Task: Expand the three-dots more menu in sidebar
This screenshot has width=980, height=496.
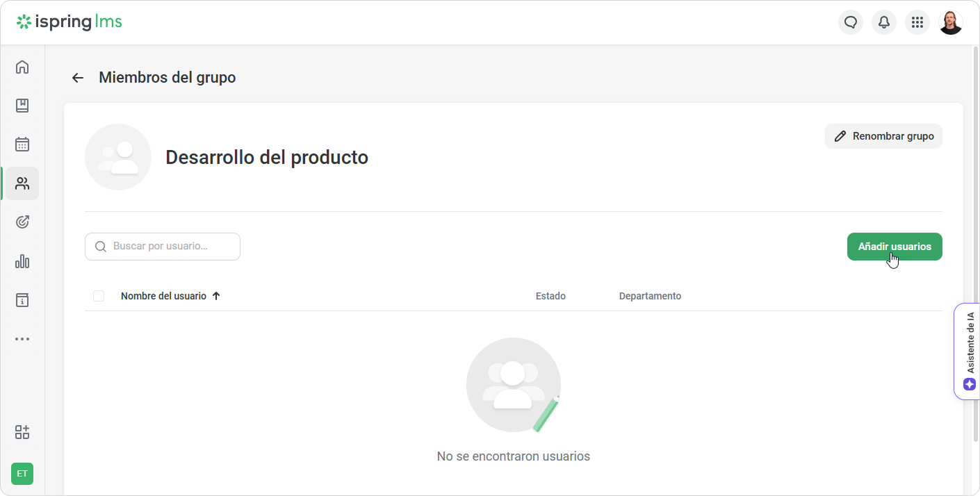Action: pyautogui.click(x=22, y=339)
